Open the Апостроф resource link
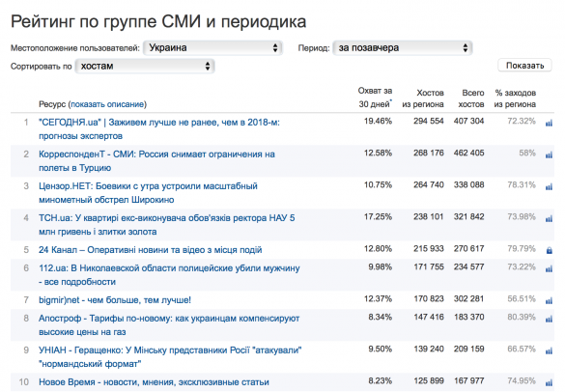This screenshot has width=565, height=392. tap(169, 325)
